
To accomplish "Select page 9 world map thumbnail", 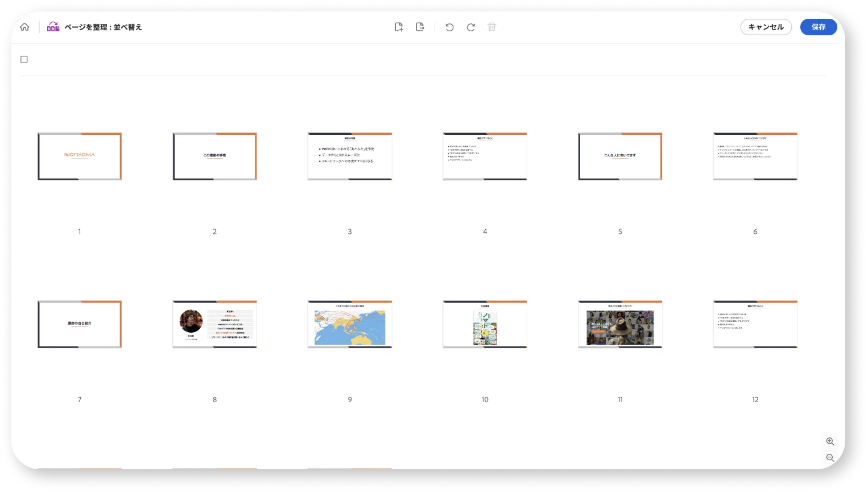I will point(350,324).
